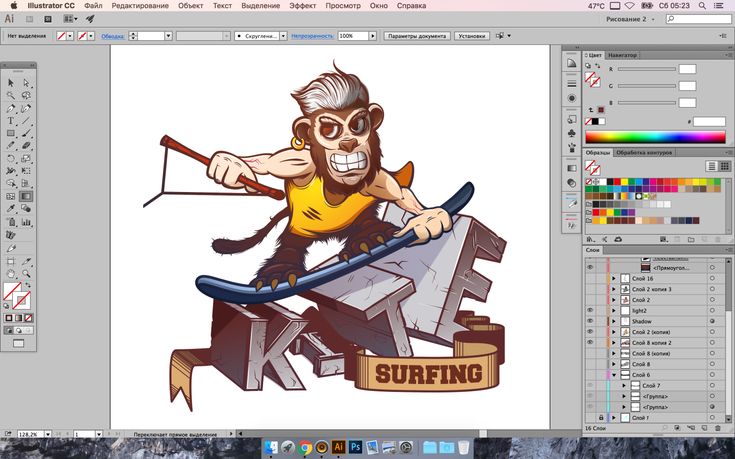Screen dimensions: 735x459
Task: Click the R channel slider
Action: [x=647, y=69]
